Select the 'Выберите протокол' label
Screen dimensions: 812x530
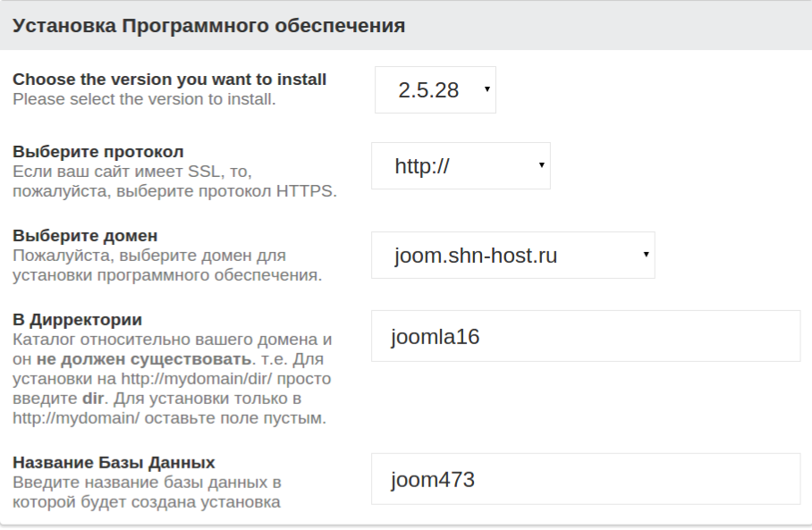click(99, 150)
